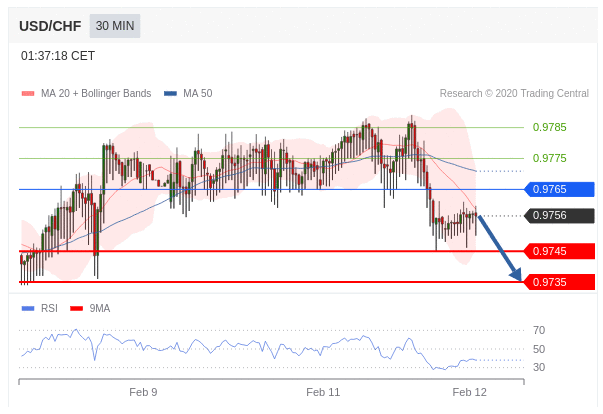Click the Feb 9 date axis label
Screen dimensions: 603x414
pyautogui.click(x=143, y=392)
